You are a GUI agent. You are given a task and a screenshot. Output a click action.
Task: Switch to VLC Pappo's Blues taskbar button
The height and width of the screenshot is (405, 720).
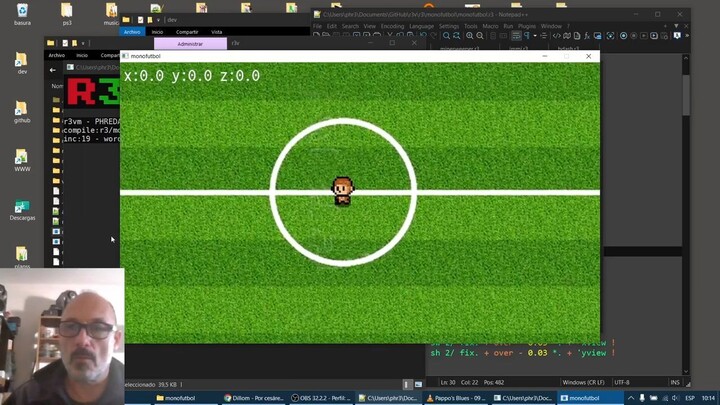point(455,398)
